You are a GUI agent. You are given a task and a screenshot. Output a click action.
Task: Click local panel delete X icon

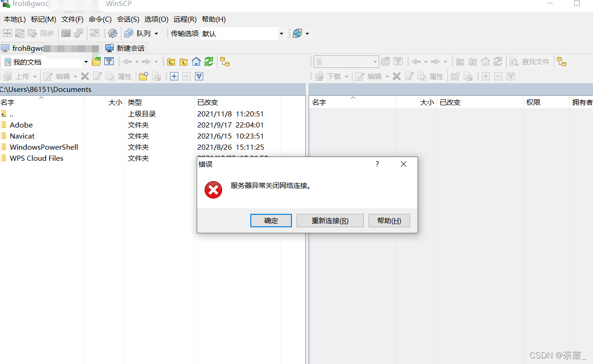point(85,76)
